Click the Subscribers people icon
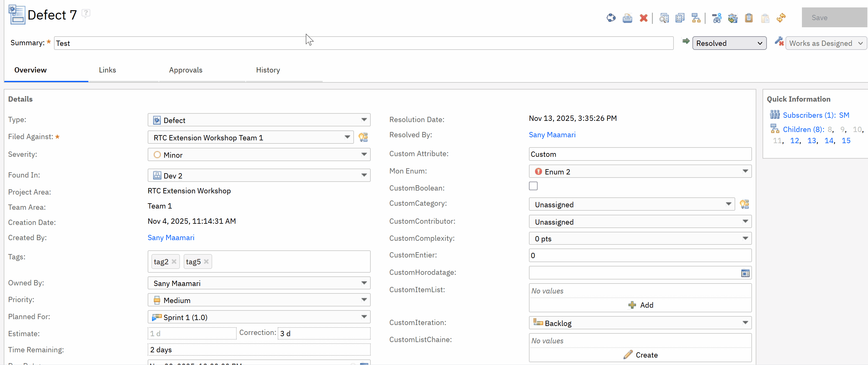This screenshot has width=868, height=365. click(775, 115)
